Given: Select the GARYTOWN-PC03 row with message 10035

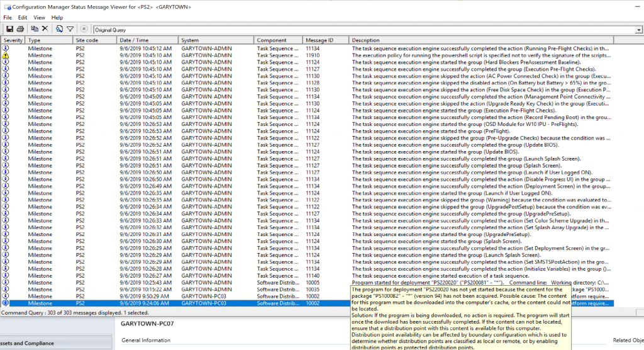Looking at the screenshot, I should tap(189, 290).
